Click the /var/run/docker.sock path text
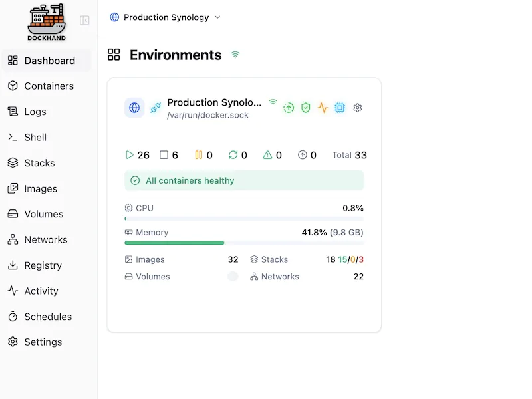Screen dimensions: 532x399 point(207,115)
